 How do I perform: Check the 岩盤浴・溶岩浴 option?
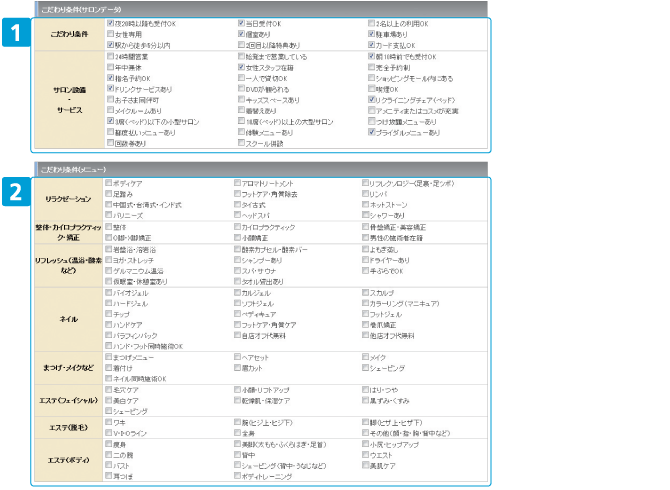pos(109,249)
